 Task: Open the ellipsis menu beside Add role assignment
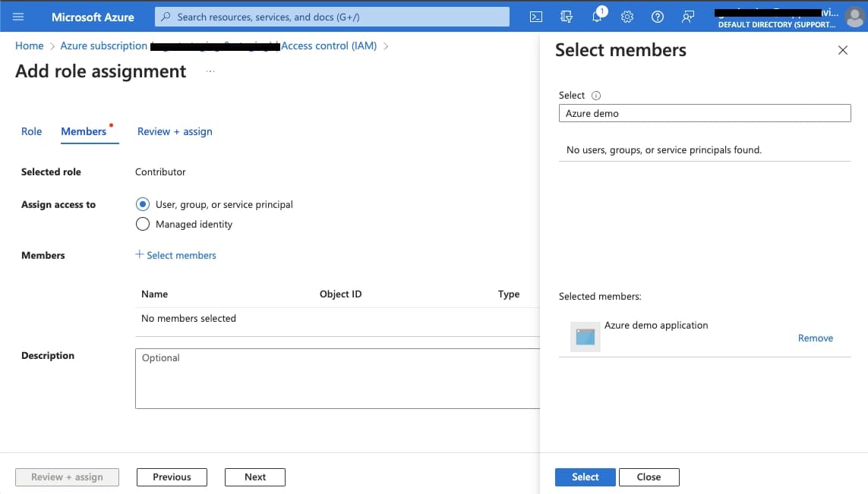click(210, 71)
